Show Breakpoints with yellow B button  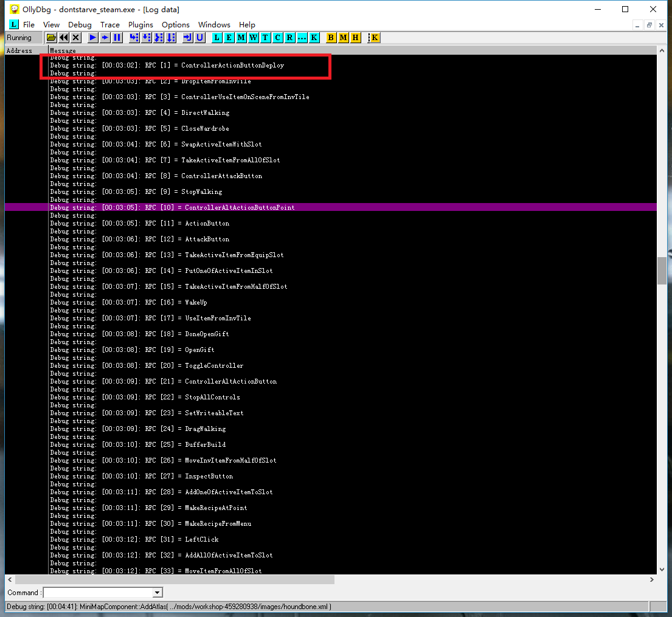(331, 38)
